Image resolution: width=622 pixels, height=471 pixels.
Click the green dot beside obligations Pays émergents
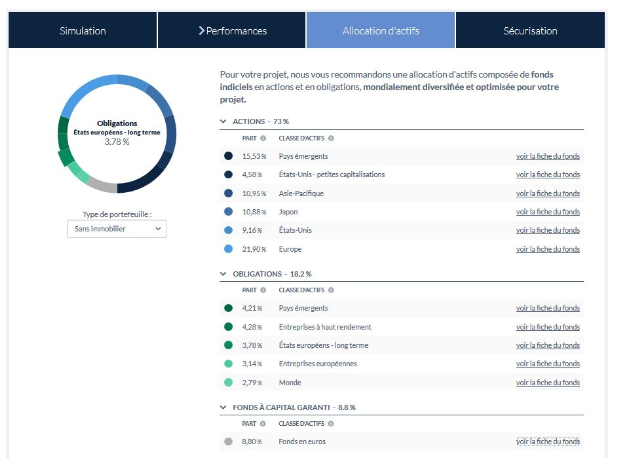pyautogui.click(x=229, y=308)
